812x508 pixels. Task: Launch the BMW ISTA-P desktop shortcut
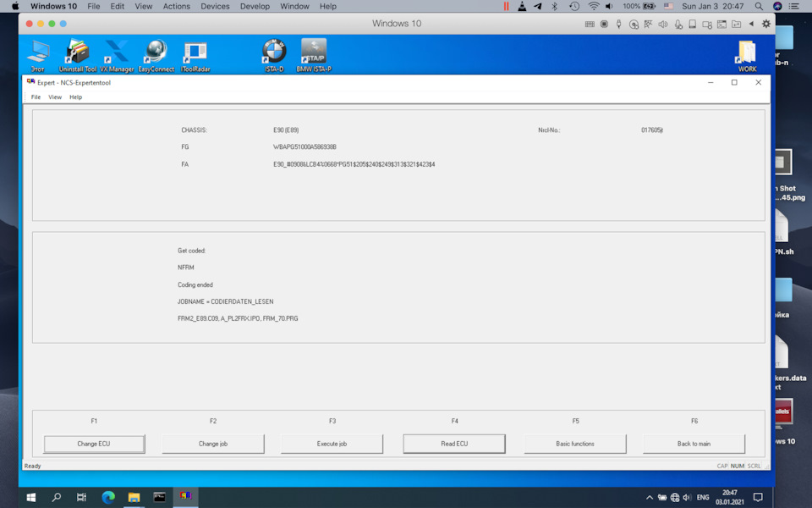pyautogui.click(x=314, y=55)
